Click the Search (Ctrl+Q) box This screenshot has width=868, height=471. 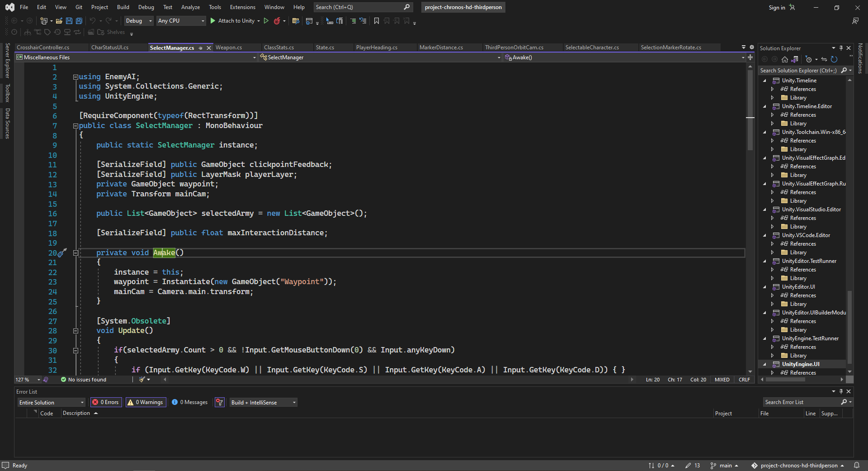coord(363,7)
